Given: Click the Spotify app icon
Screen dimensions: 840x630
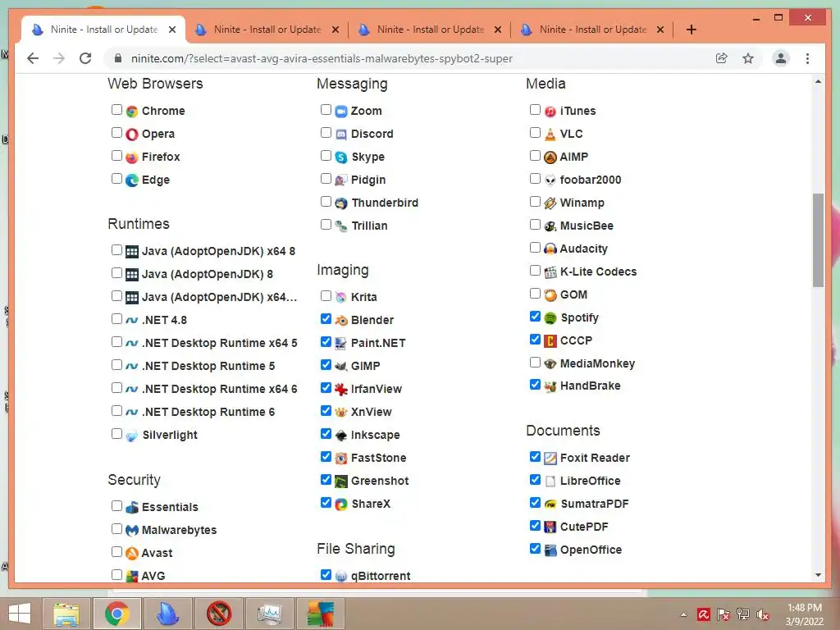Looking at the screenshot, I should 550,317.
